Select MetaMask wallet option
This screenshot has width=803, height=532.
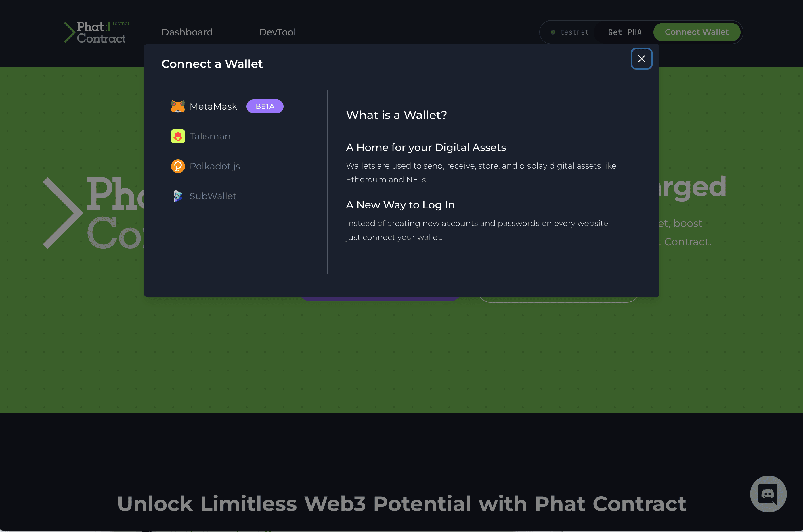point(213,106)
